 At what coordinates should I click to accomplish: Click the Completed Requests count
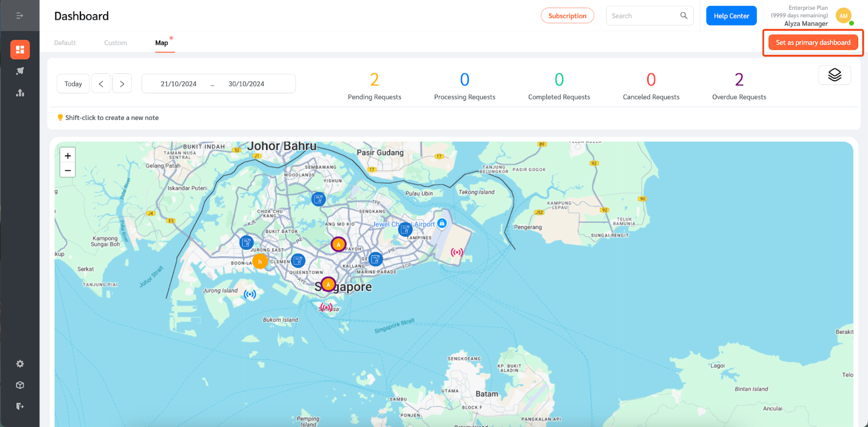[x=559, y=80]
